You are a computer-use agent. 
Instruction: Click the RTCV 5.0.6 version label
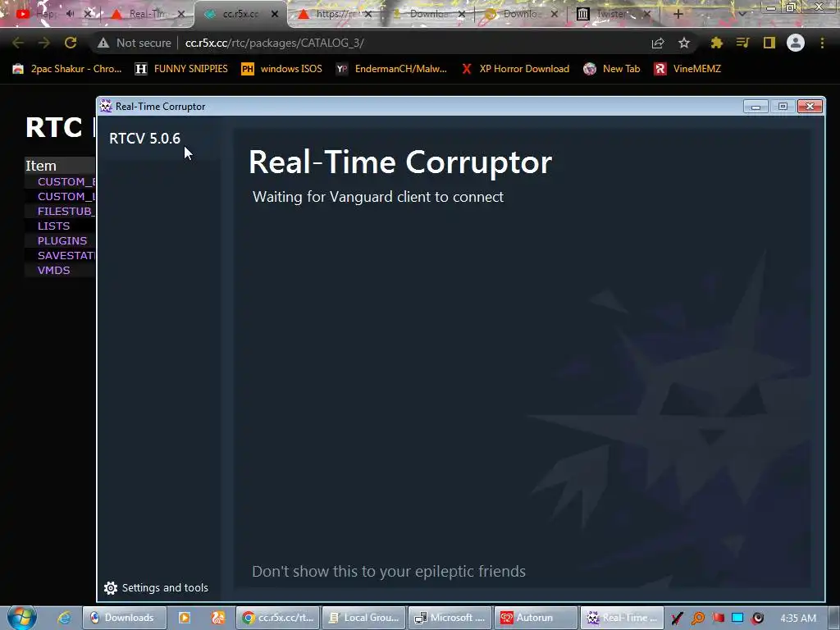click(144, 138)
